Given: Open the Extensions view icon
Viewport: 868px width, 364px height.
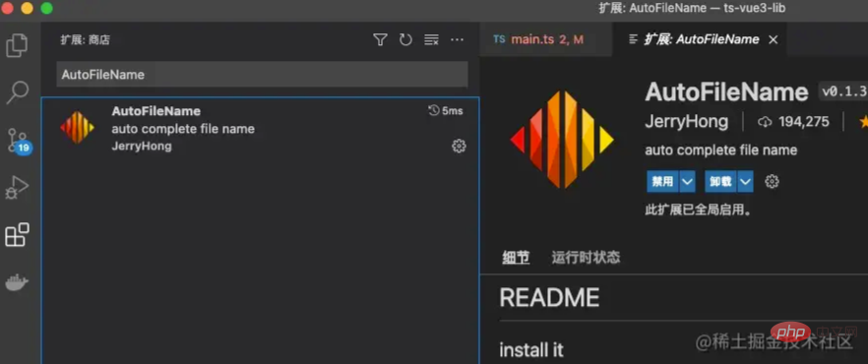Looking at the screenshot, I should (x=17, y=234).
